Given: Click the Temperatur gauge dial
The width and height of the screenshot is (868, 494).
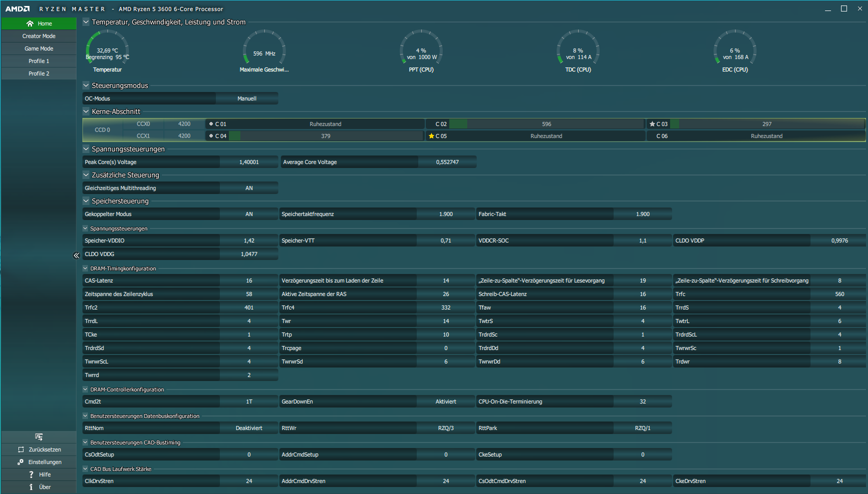Looking at the screenshot, I should (x=107, y=48).
